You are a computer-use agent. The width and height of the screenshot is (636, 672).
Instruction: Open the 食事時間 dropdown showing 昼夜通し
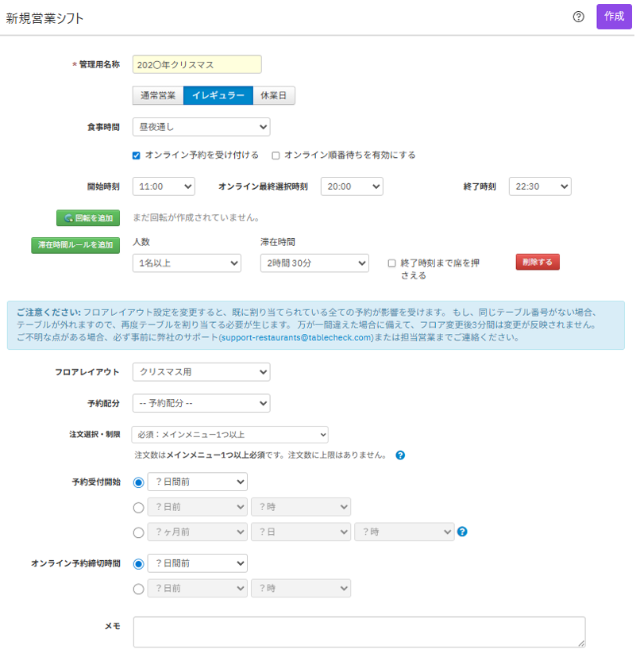click(x=201, y=127)
